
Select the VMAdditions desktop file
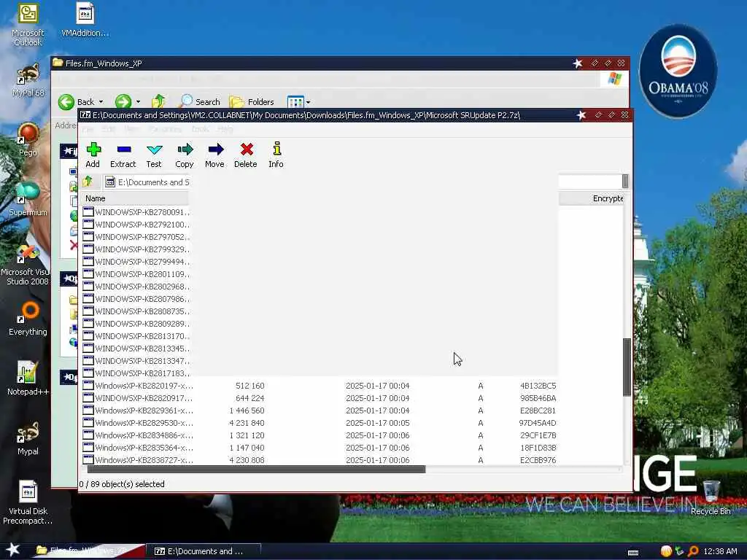click(x=85, y=20)
